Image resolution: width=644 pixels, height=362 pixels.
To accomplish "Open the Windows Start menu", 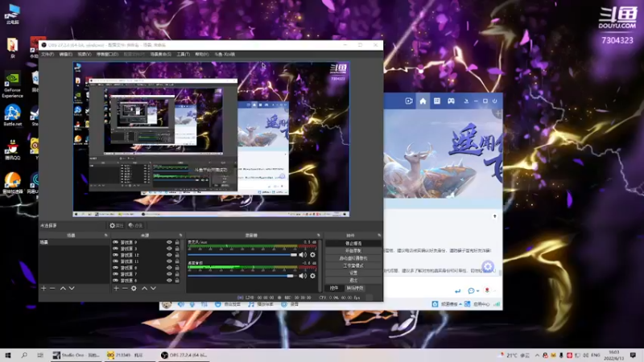I will (8, 356).
